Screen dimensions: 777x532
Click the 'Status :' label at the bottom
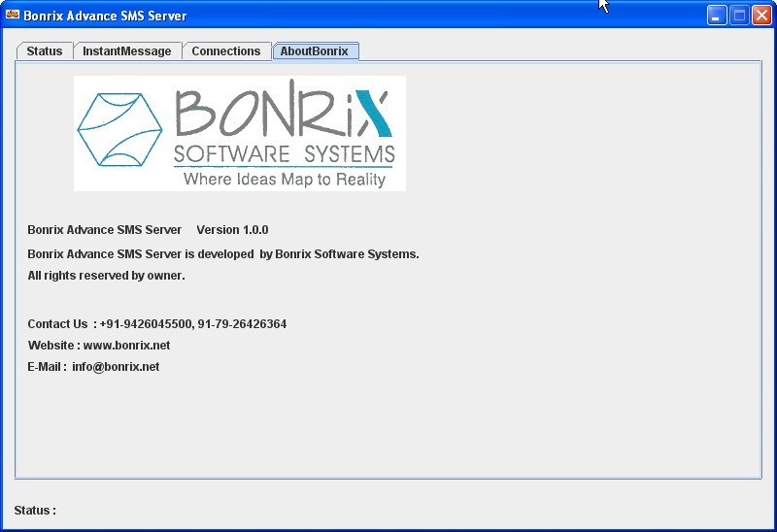click(35, 511)
